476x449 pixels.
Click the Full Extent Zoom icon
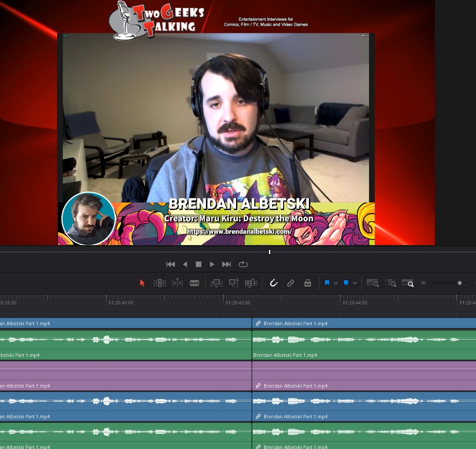[372, 283]
